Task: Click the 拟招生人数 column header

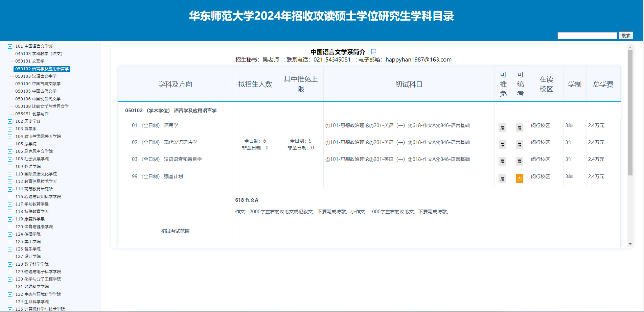Action: click(255, 84)
